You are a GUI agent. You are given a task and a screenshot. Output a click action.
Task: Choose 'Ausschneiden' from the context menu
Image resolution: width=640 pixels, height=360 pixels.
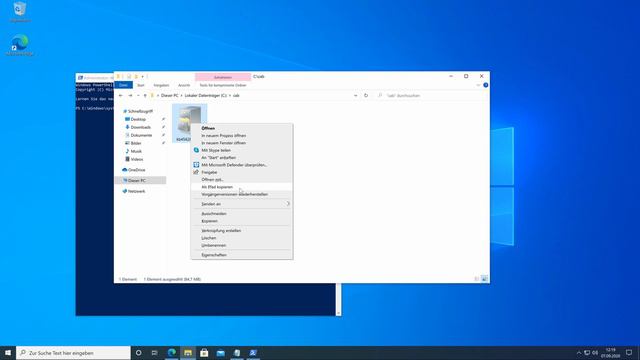click(214, 213)
